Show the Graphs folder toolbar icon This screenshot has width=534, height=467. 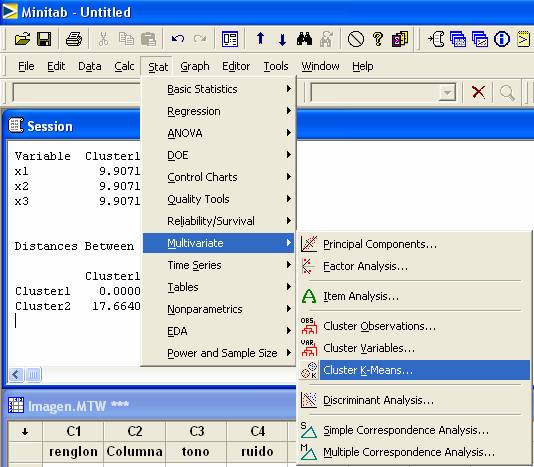[480, 39]
